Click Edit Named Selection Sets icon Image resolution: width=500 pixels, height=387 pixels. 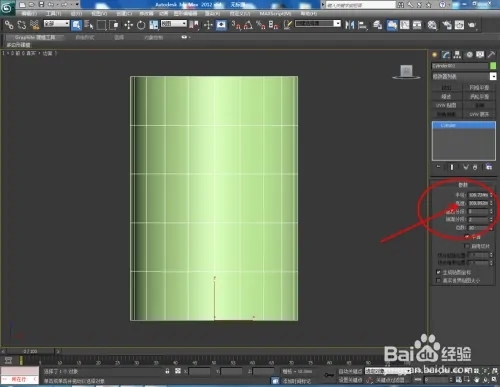[x=288, y=25]
